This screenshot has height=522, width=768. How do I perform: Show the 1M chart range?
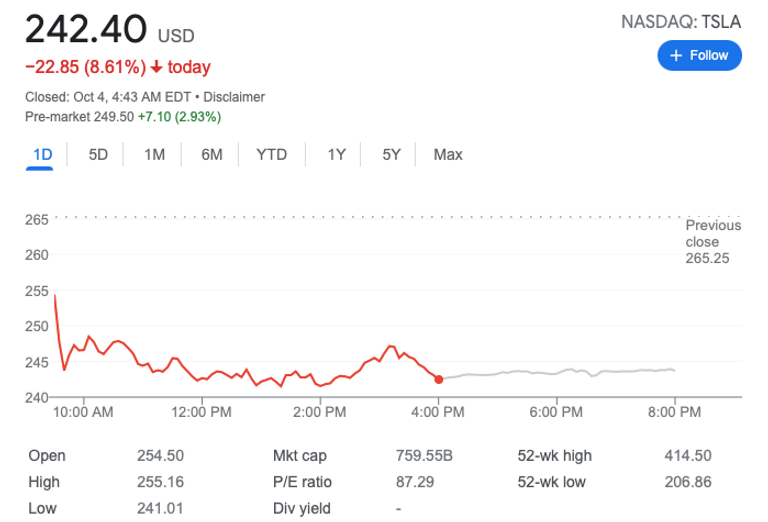tap(154, 154)
